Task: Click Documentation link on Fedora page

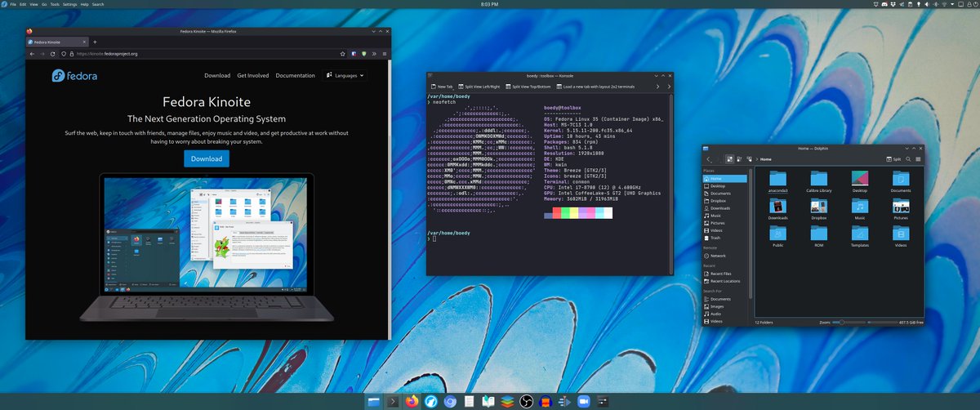Action: (295, 75)
